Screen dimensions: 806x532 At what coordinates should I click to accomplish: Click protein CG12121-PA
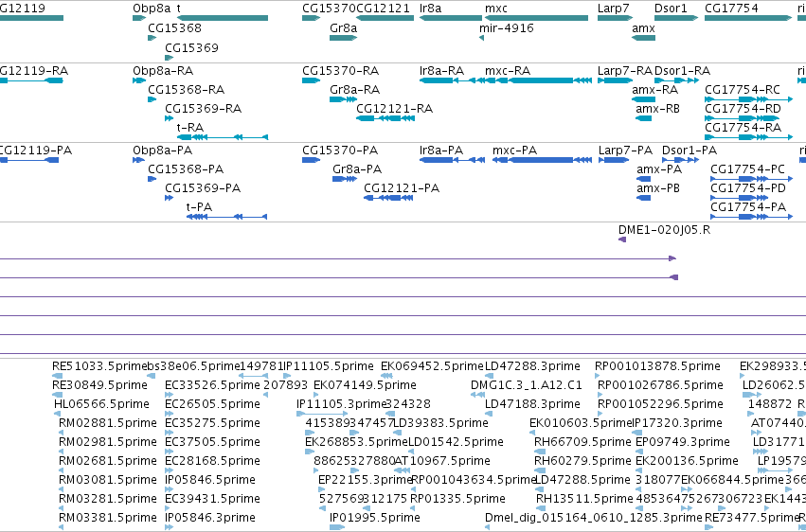pos(388,198)
